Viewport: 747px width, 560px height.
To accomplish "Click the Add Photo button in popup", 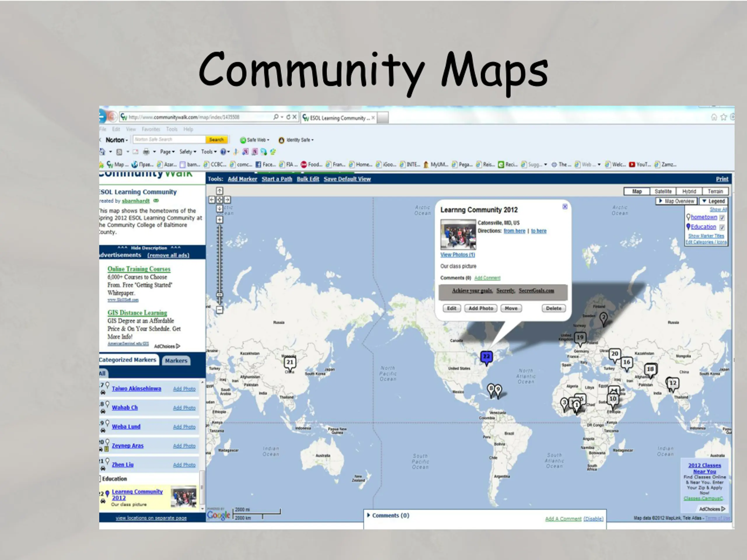I will pyautogui.click(x=481, y=308).
